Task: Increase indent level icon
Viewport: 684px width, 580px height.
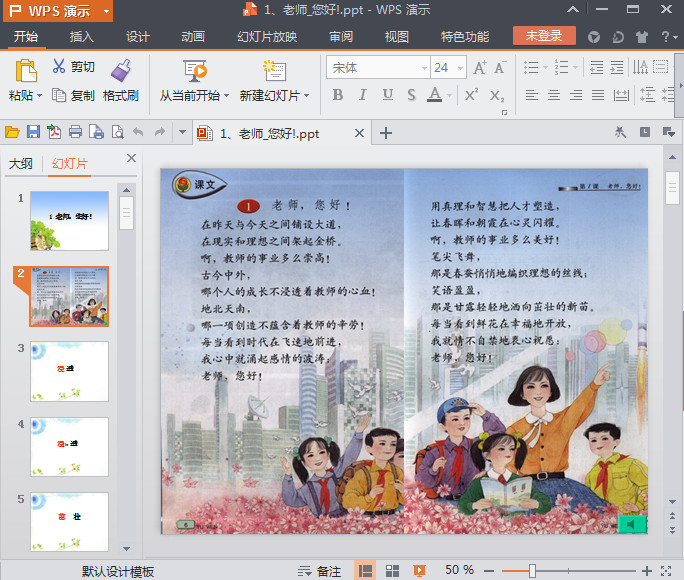Action: point(616,67)
